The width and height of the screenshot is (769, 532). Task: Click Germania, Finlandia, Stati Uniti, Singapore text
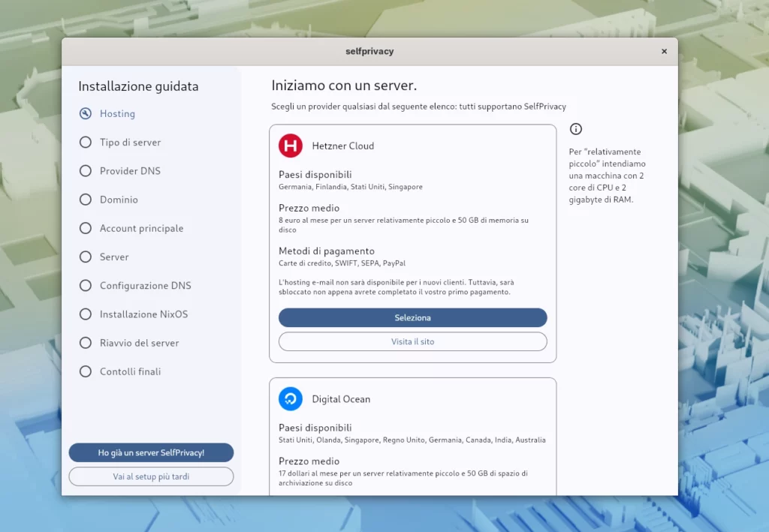point(350,187)
